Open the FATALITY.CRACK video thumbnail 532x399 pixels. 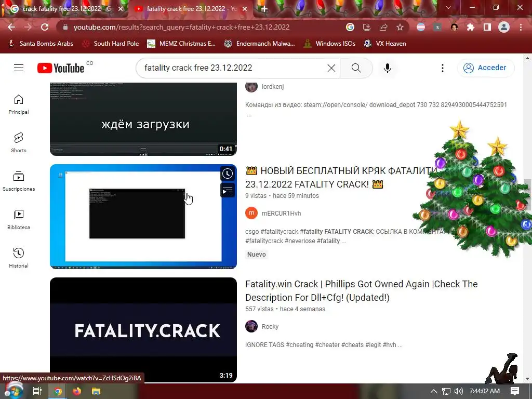pos(143,330)
